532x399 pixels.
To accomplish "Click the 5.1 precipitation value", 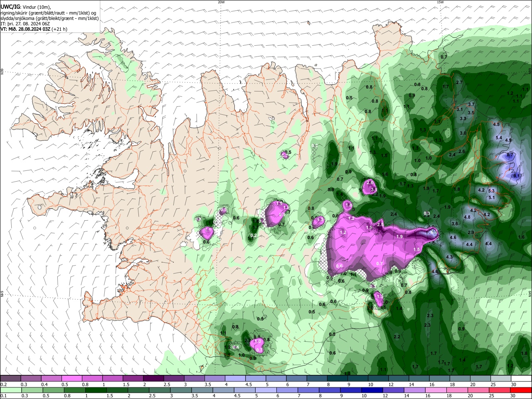I will point(491,197).
